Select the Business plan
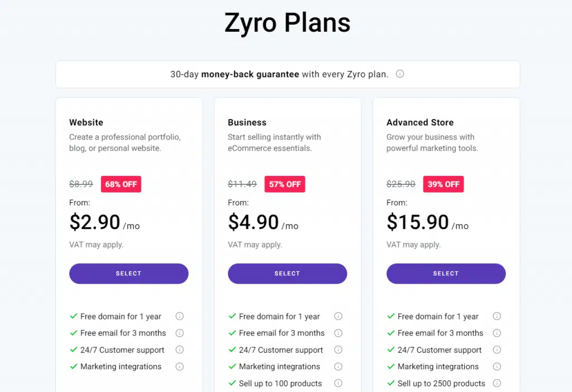The image size is (572, 392). [x=288, y=274]
